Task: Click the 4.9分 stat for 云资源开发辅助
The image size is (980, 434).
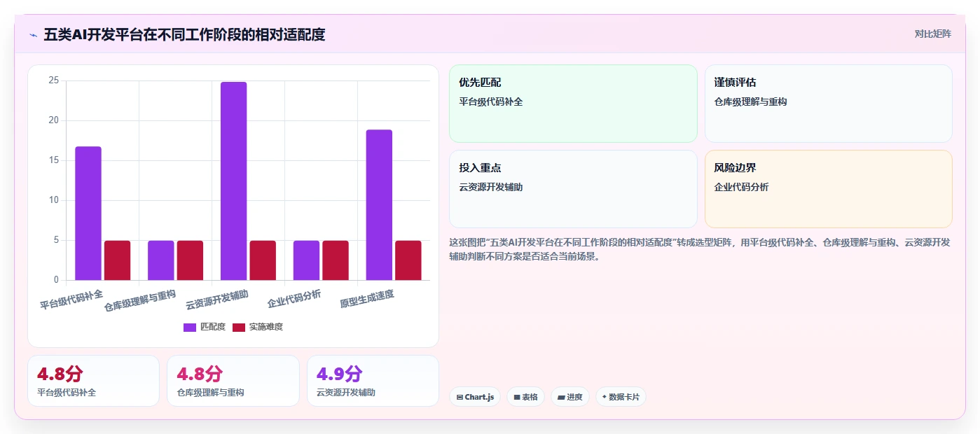Action: tap(340, 373)
